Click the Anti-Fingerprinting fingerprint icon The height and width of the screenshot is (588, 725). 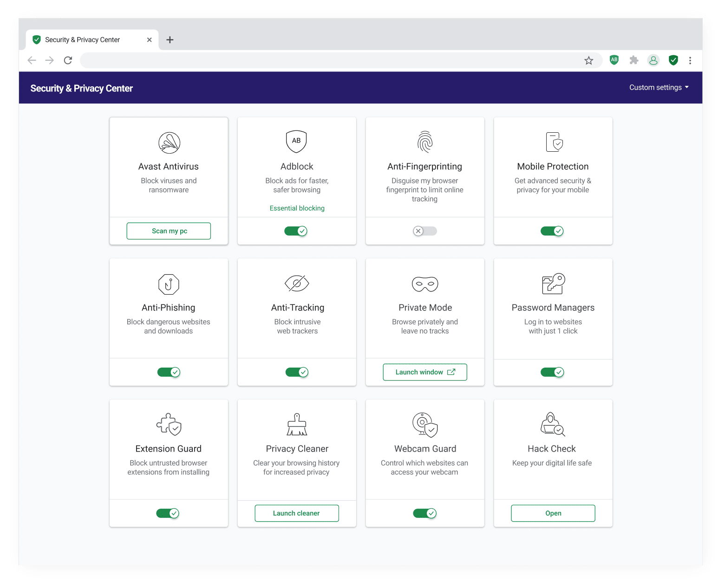[x=425, y=142]
